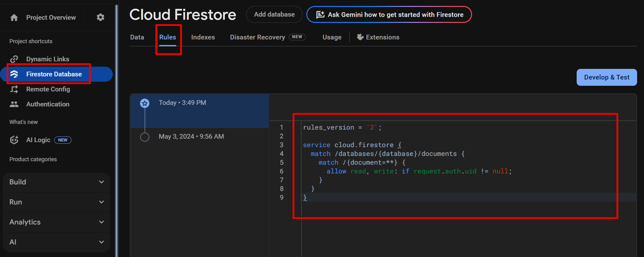The height and width of the screenshot is (257, 644).
Task: Click the sidebar vertical scrollbar
Action: pyautogui.click(x=117, y=130)
